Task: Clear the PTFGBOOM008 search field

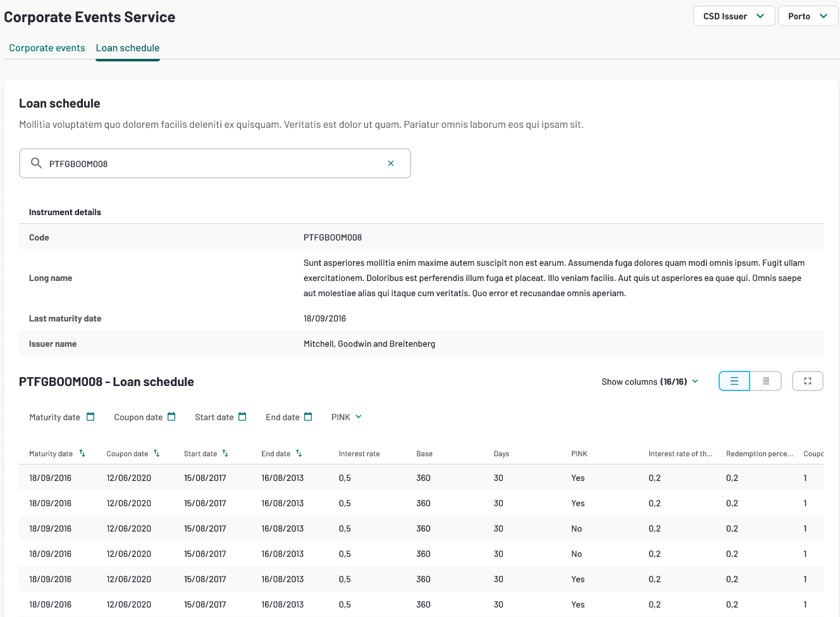Action: pos(391,163)
